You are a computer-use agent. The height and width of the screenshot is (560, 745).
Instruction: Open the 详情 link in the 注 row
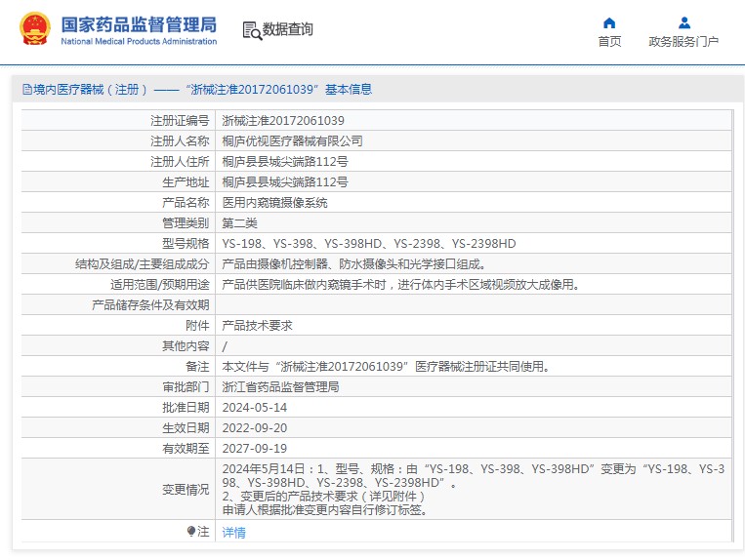[x=233, y=533]
